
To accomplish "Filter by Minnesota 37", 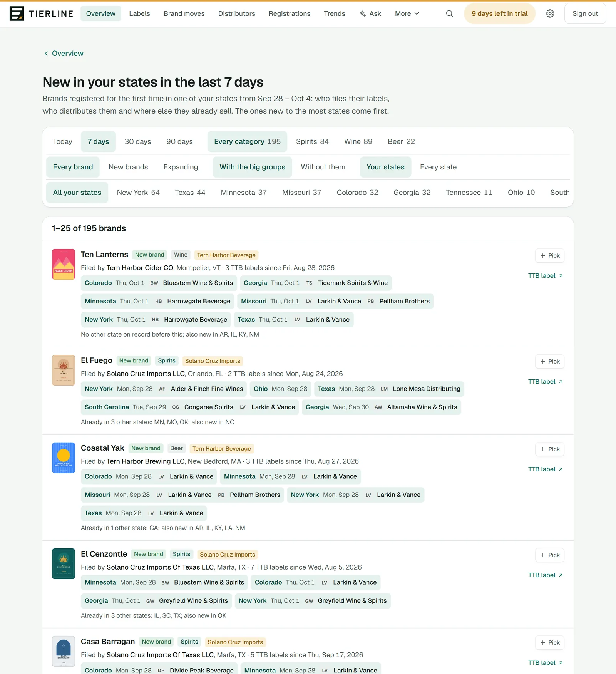I will click(x=244, y=193).
